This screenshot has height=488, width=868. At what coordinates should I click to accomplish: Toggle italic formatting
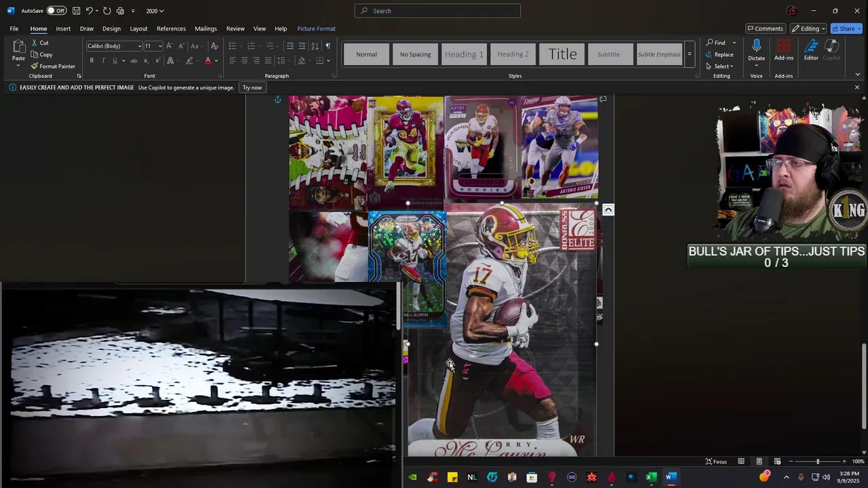pos(103,60)
